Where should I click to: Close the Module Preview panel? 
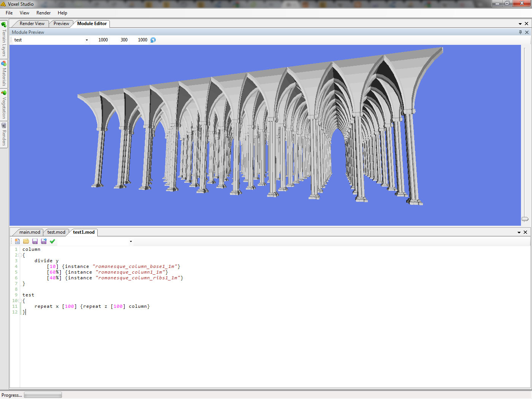(527, 32)
